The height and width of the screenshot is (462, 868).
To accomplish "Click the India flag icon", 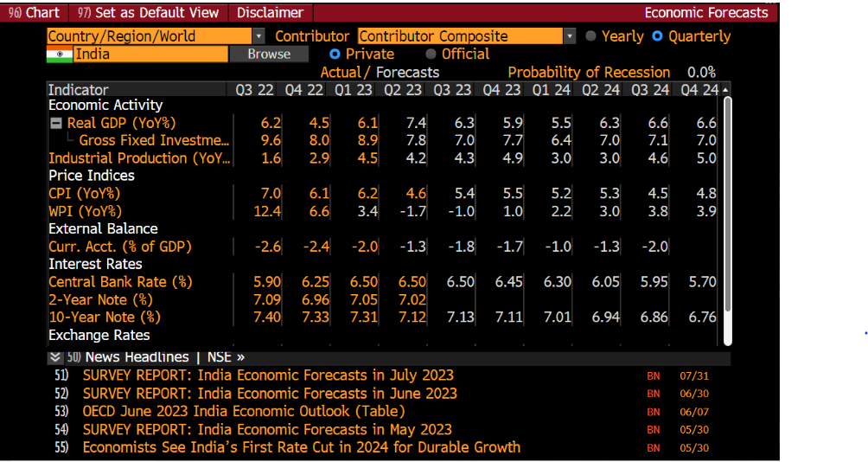I will (x=60, y=55).
